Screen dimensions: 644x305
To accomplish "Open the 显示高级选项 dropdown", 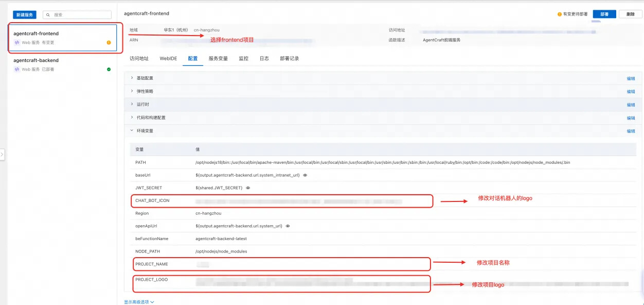I will click(139, 302).
